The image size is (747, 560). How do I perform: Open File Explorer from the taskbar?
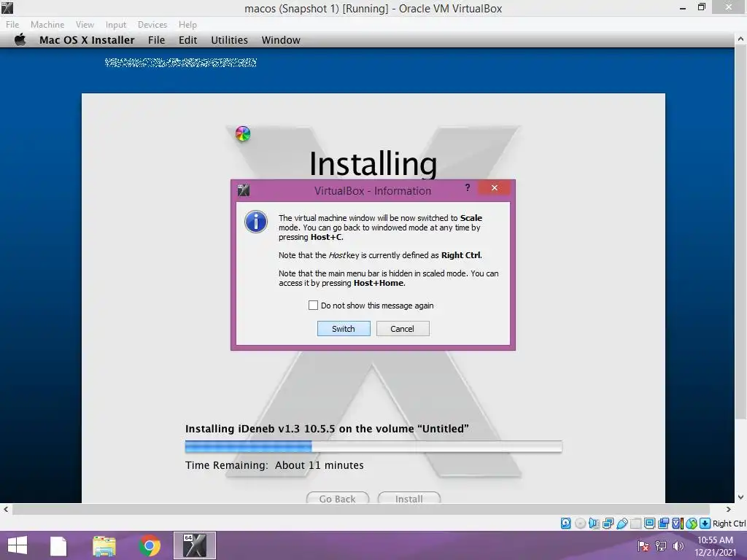104,545
